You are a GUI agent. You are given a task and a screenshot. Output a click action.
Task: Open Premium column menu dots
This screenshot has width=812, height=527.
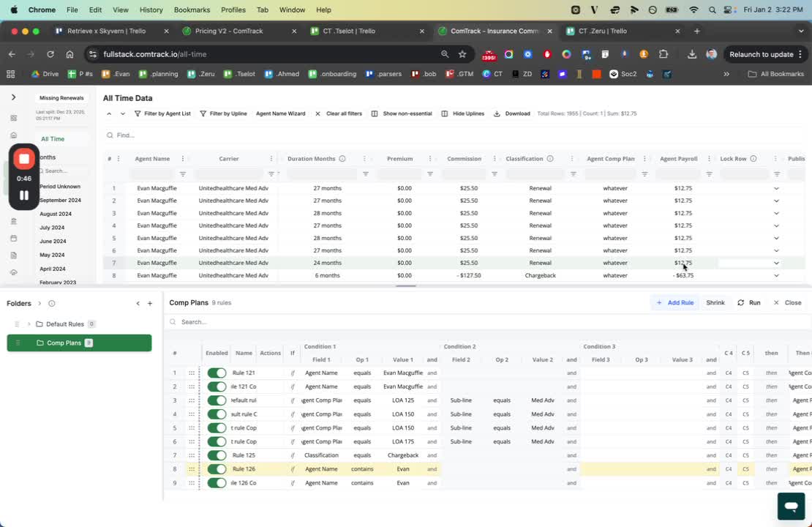(430, 159)
